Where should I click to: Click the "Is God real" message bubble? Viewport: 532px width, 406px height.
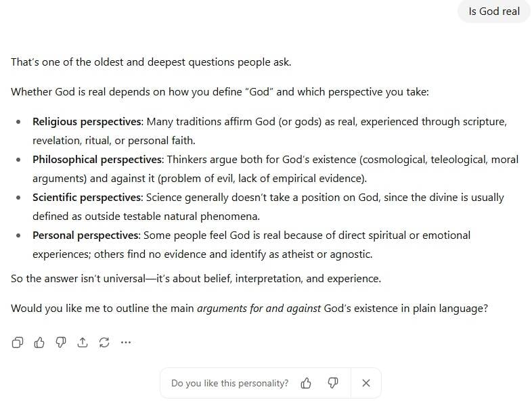494,12
